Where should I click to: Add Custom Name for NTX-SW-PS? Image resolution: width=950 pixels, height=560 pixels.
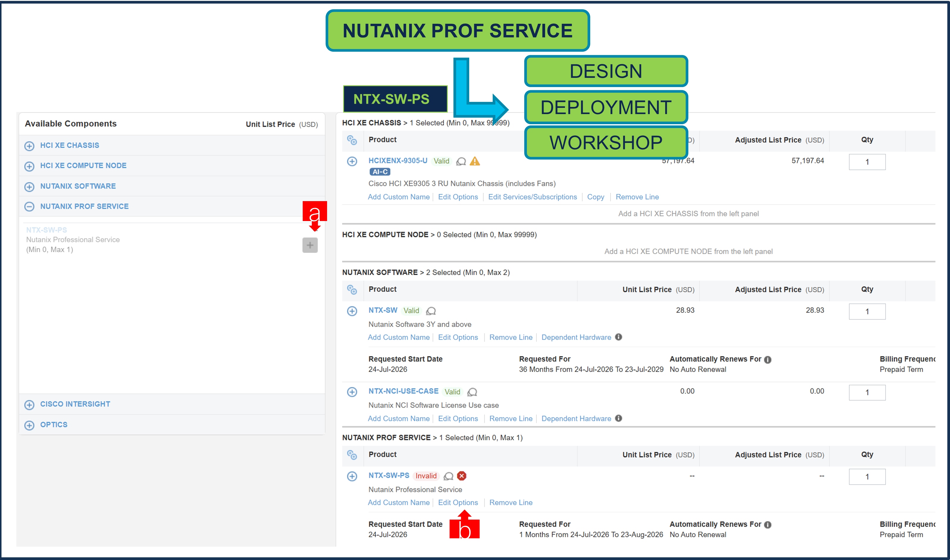pyautogui.click(x=399, y=502)
